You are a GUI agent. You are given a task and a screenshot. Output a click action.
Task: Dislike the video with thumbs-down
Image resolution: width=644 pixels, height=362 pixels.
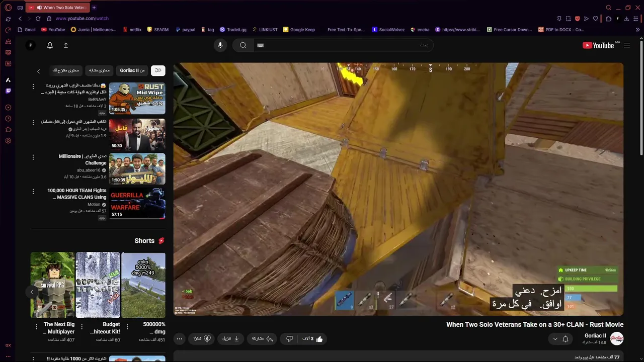(289, 339)
